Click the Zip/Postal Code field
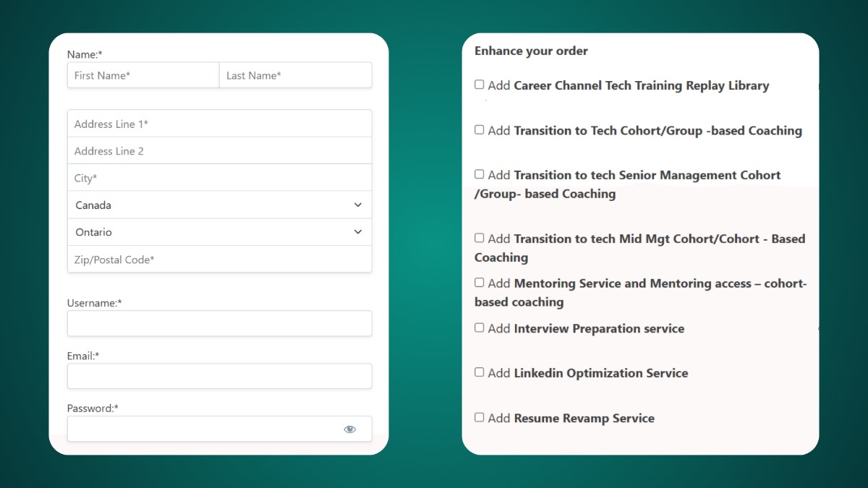The width and height of the screenshot is (868, 488). (x=219, y=260)
